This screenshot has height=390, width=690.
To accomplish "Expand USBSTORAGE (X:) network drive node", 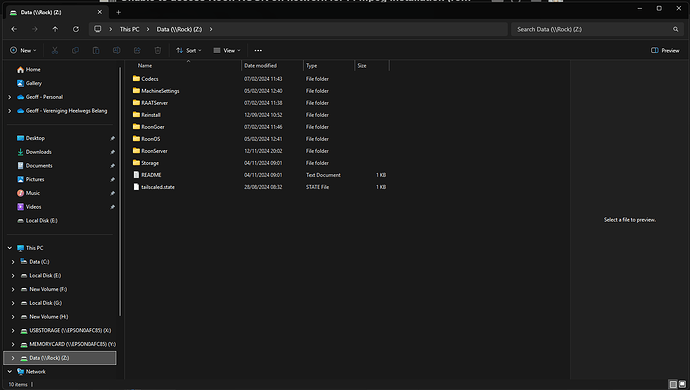I will pos(13,331).
